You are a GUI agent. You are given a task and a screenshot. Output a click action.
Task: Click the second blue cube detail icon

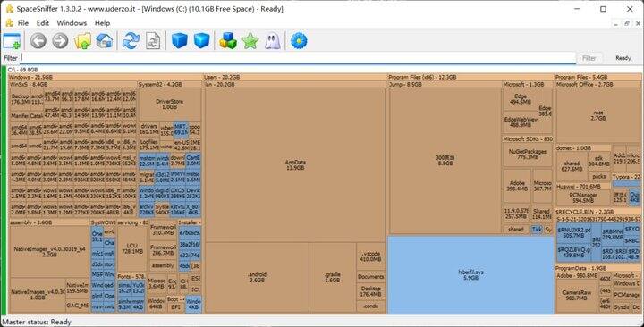coord(201,41)
